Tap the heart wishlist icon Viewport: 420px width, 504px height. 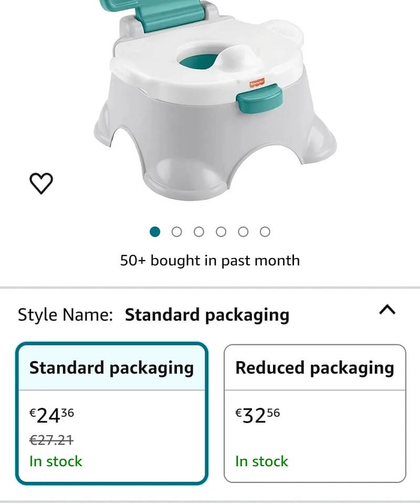click(41, 183)
